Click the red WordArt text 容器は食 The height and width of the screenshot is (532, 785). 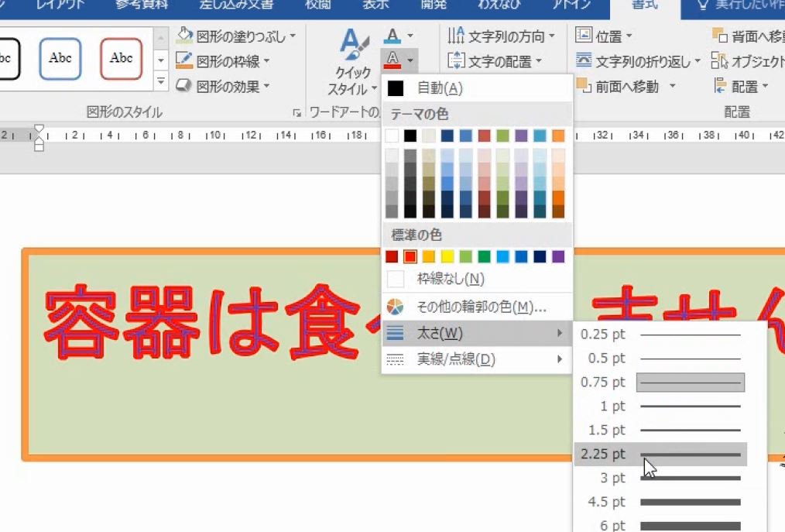click(x=203, y=322)
